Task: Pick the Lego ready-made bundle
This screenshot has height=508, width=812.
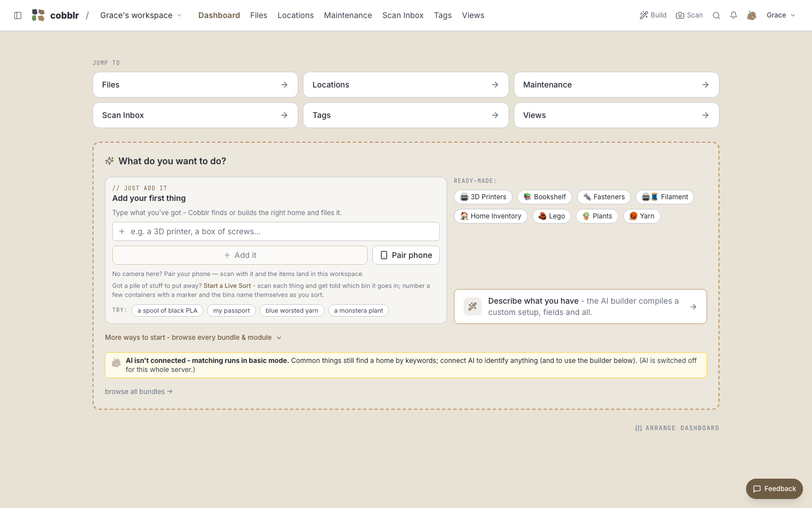Action: (x=551, y=216)
